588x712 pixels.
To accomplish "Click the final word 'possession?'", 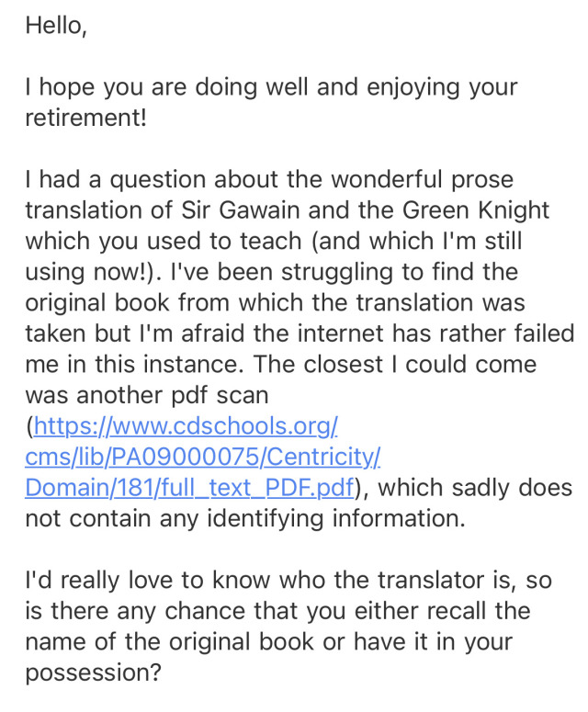I will tap(93, 672).
